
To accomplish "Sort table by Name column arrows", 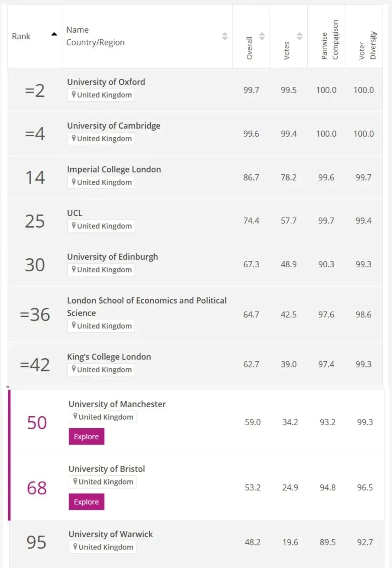I will pos(225,36).
